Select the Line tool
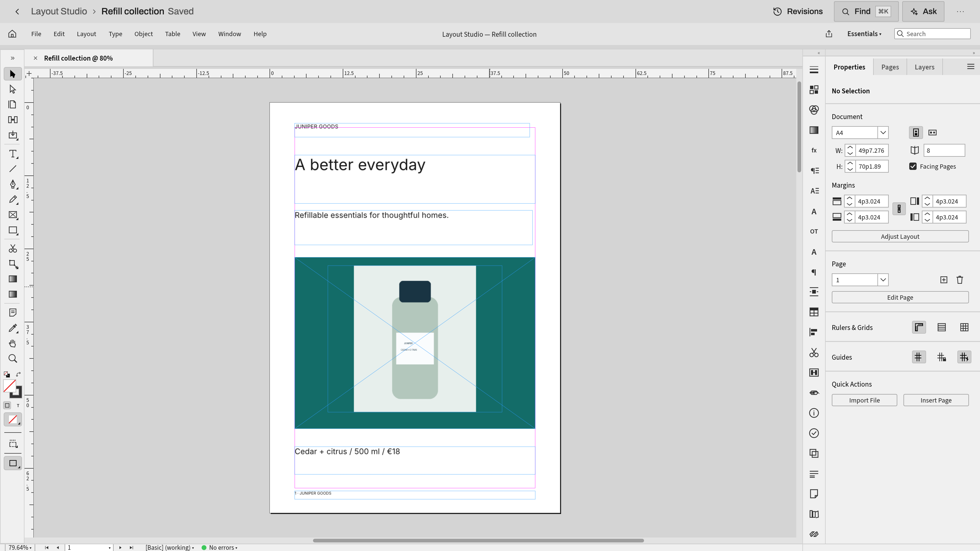The height and width of the screenshot is (551, 980). point(13,169)
